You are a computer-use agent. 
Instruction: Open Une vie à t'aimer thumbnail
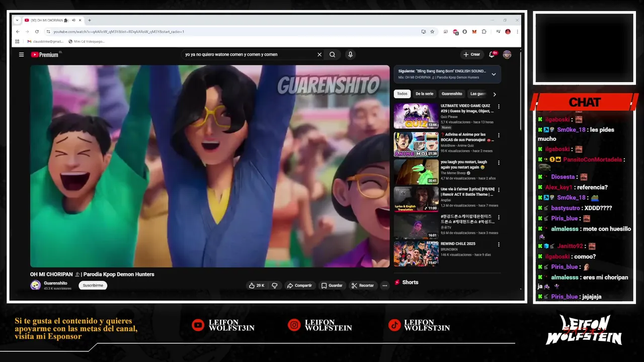click(x=416, y=199)
